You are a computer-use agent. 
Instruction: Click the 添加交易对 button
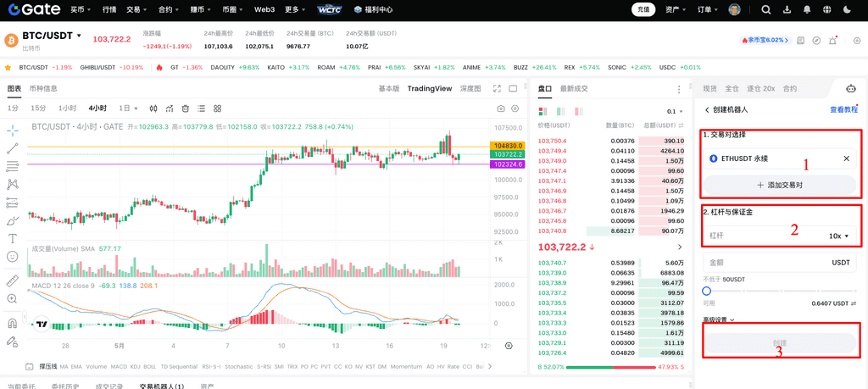[x=779, y=185]
